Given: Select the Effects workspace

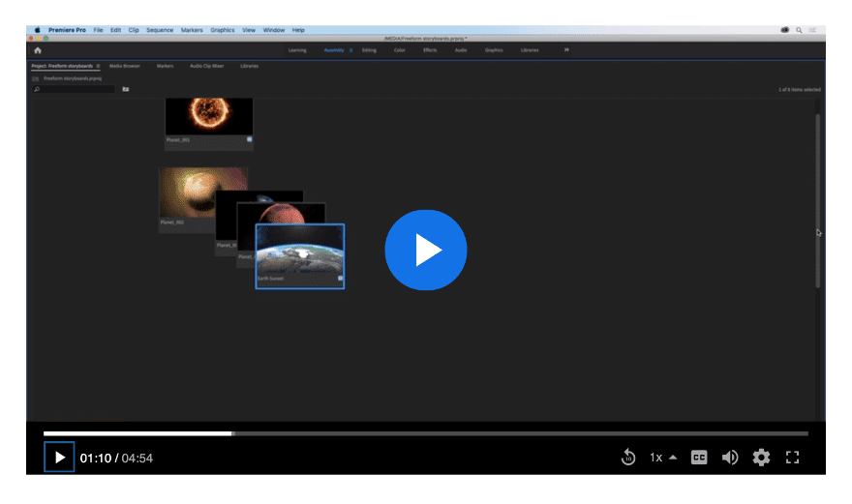Looking at the screenshot, I should pyautogui.click(x=430, y=49).
